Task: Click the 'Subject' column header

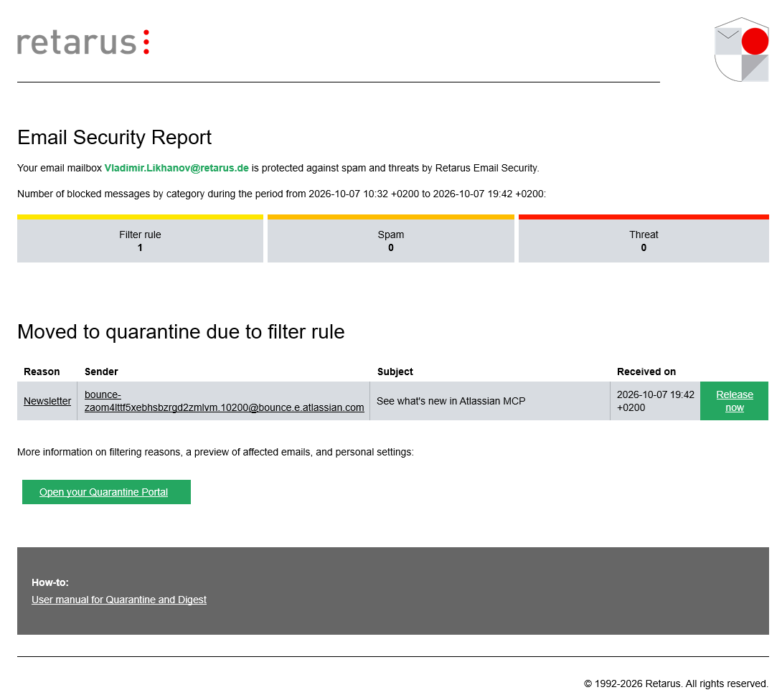Action: [x=395, y=372]
